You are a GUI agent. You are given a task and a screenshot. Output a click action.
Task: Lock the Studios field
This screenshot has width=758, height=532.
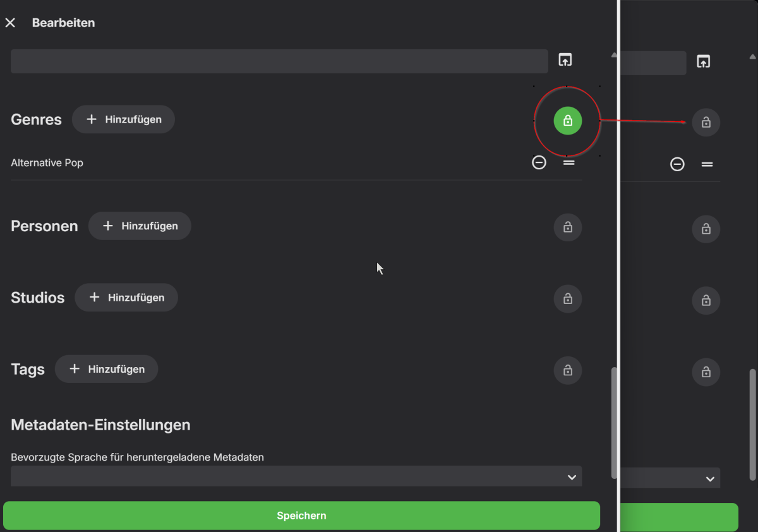coord(567,299)
